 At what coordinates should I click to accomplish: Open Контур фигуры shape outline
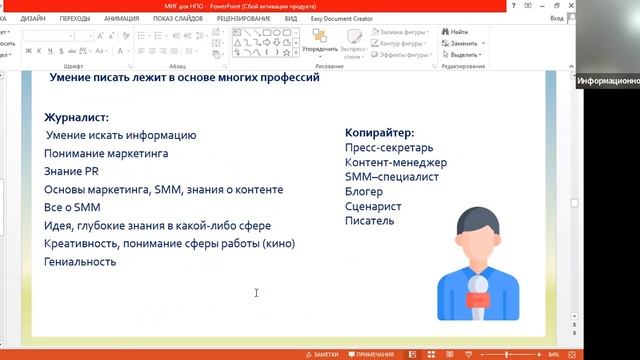[399, 43]
